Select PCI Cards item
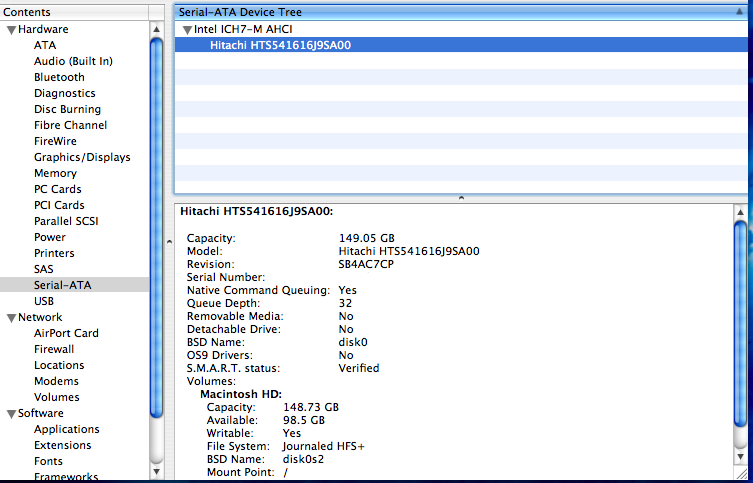Image resolution: width=753 pixels, height=483 pixels. click(59, 205)
